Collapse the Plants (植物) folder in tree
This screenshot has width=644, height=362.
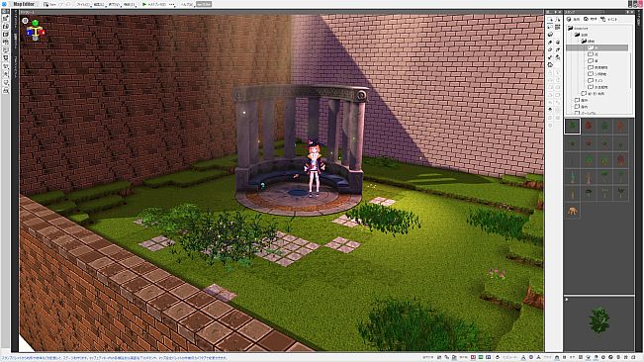click(584, 41)
